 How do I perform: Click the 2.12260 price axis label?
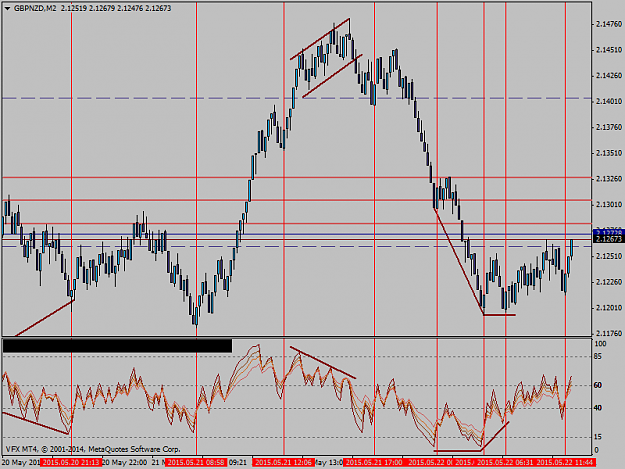coord(609,282)
